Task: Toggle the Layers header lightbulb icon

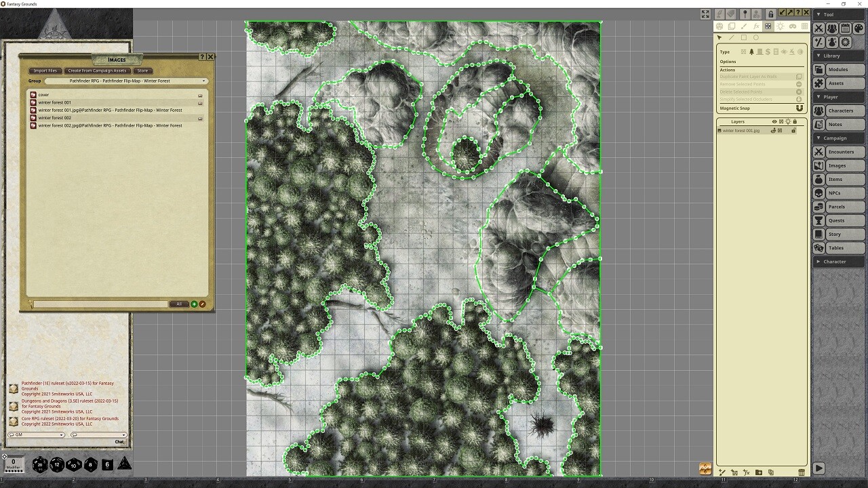Action: click(x=788, y=122)
